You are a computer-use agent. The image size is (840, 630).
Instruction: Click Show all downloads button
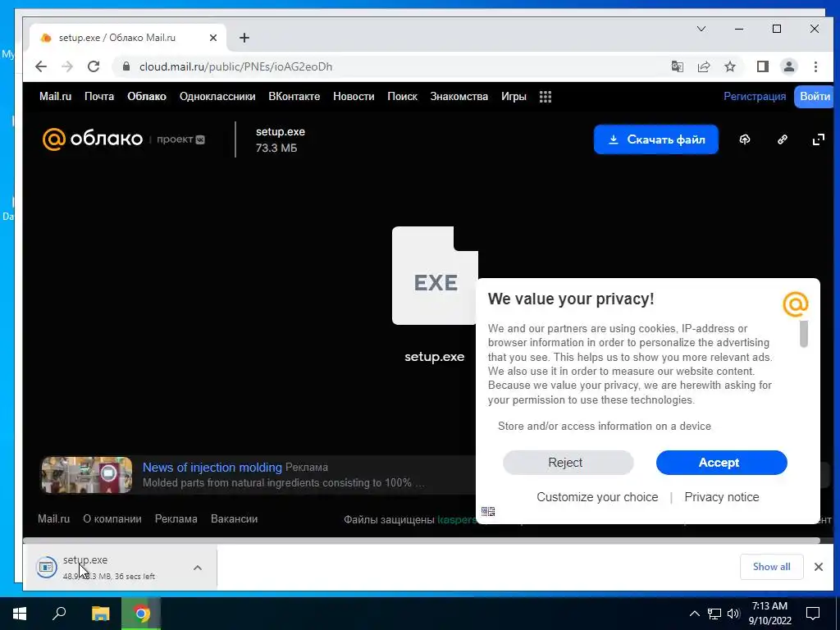[771, 567]
